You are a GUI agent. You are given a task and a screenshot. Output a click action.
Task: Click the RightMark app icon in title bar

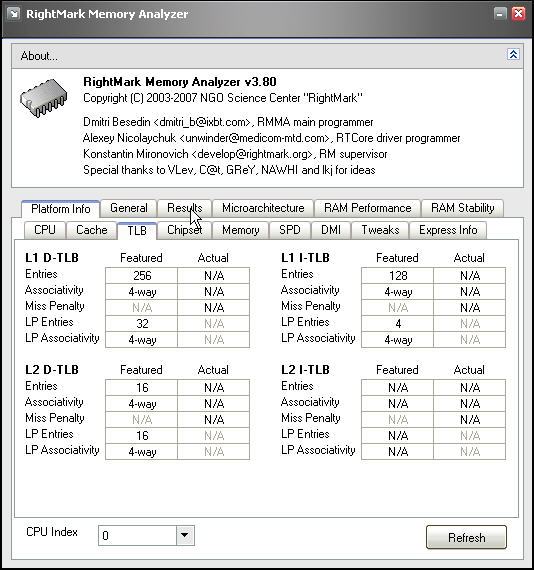coord(14,14)
